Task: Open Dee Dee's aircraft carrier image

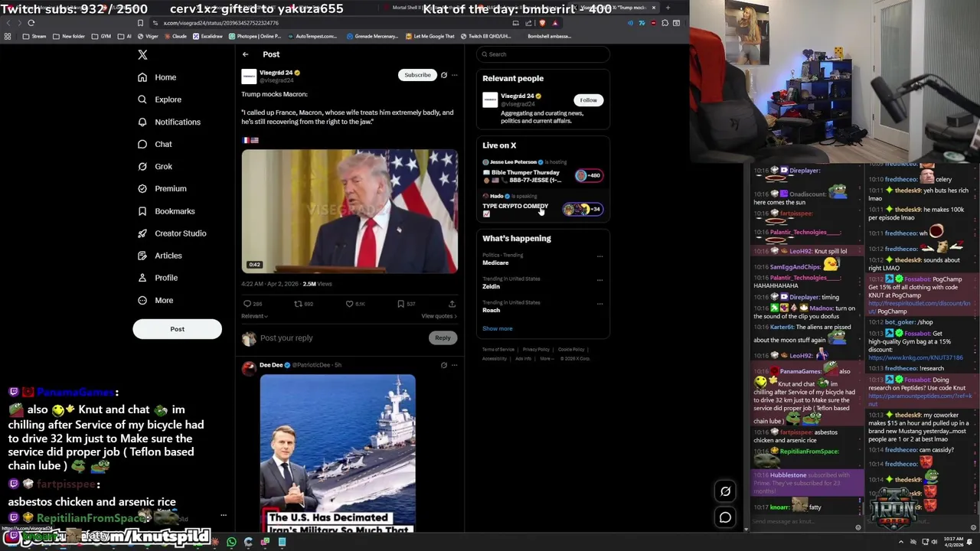Action: pos(338,454)
